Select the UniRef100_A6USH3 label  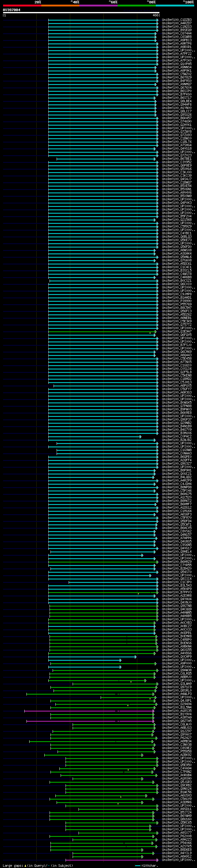(177, 796)
